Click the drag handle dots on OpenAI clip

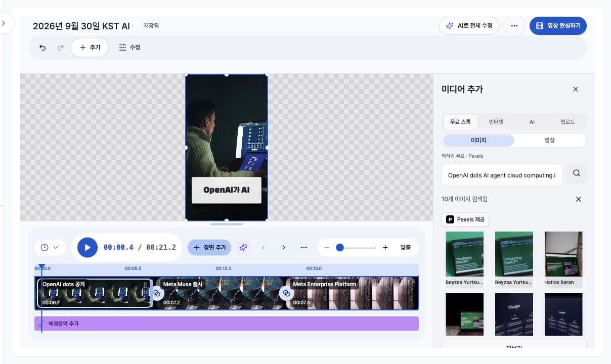coord(145,285)
